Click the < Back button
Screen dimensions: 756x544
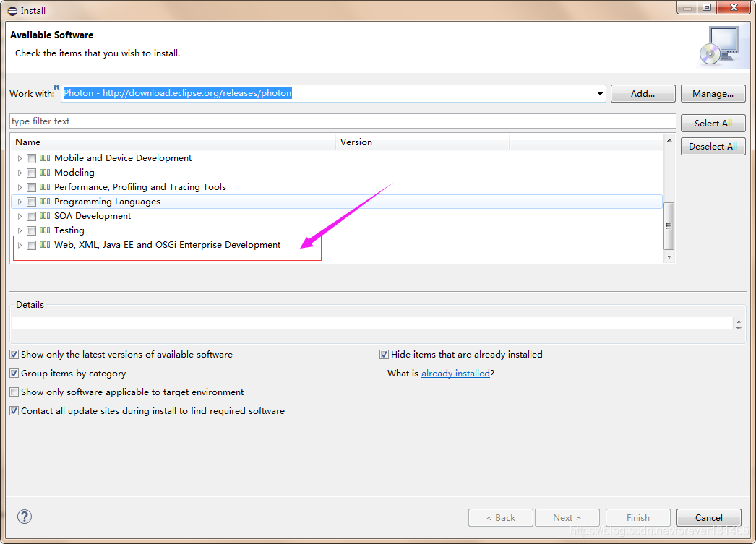pyautogui.click(x=500, y=517)
